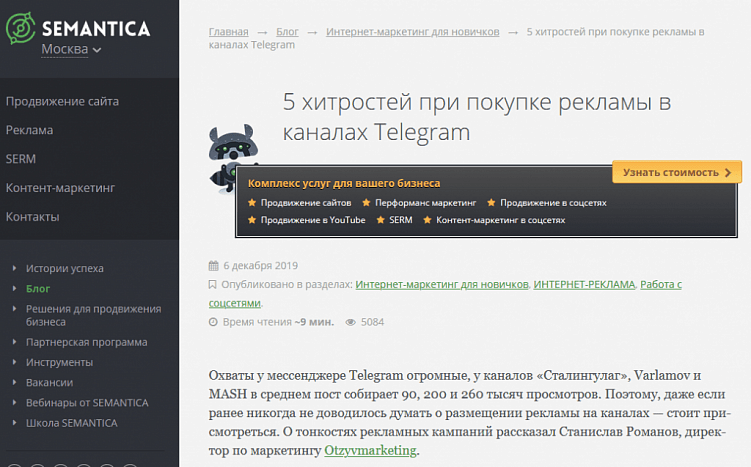Open Вебинары от SEMANTICA
The height and width of the screenshot is (467, 751).
click(87, 403)
